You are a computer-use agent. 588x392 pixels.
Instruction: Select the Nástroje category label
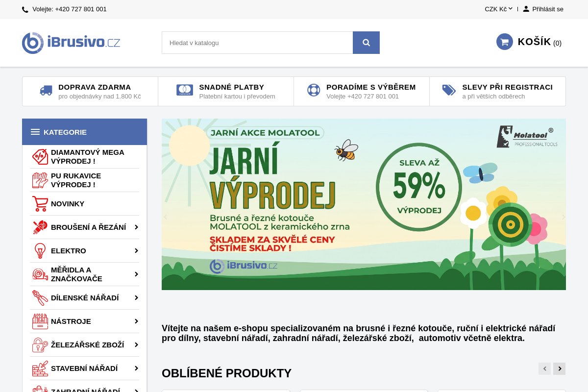click(x=71, y=321)
